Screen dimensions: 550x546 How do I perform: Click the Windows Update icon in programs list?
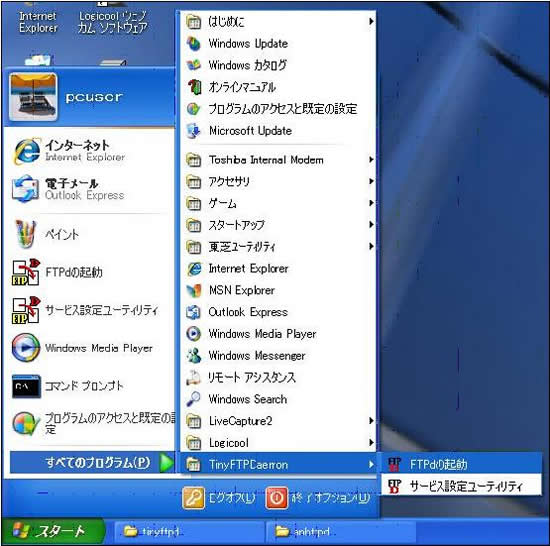[193, 43]
